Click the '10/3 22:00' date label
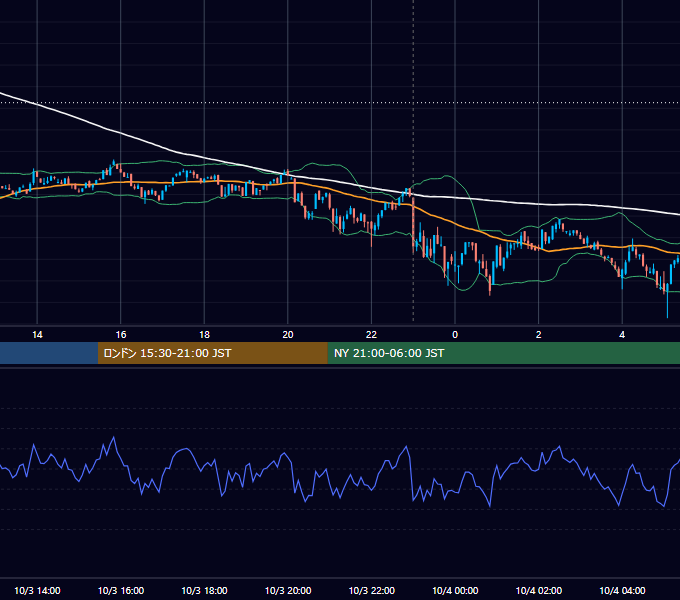Viewport: 680px width, 600px height. (x=372, y=590)
